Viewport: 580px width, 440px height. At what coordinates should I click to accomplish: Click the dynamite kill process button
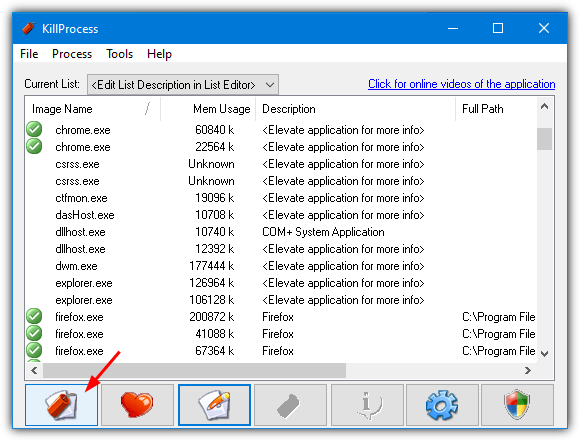click(x=61, y=405)
